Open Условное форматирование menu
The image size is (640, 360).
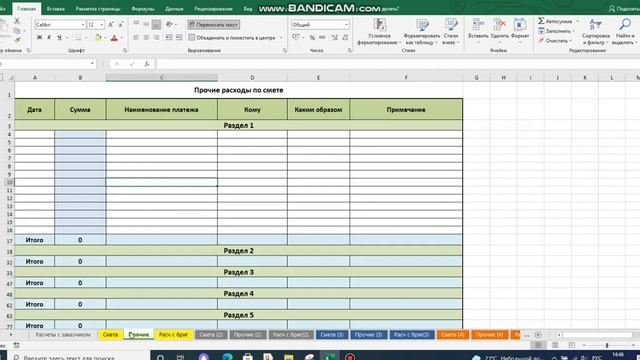379,32
